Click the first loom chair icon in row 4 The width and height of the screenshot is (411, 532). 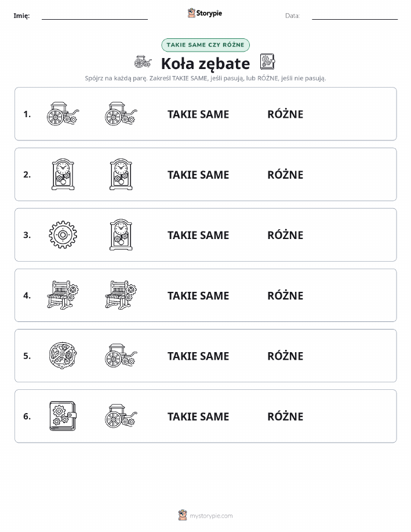coord(63,295)
